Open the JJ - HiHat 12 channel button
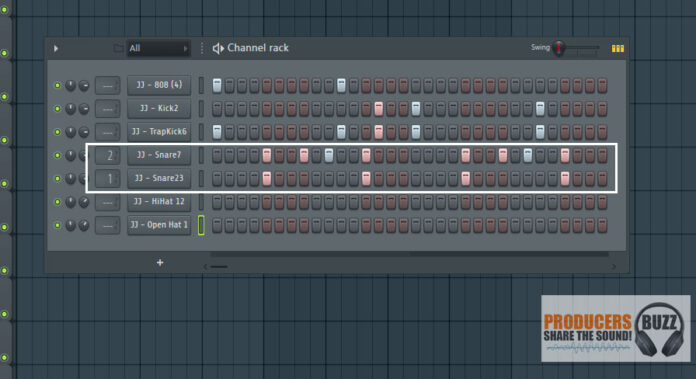 [x=159, y=201]
